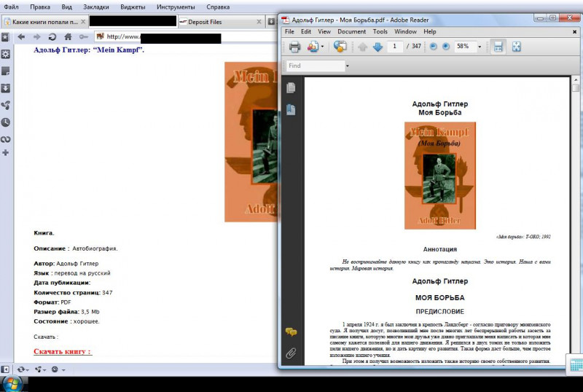Zoom in with the plus button in Adobe Reader
Screen dimensions: 583x392
(446, 47)
